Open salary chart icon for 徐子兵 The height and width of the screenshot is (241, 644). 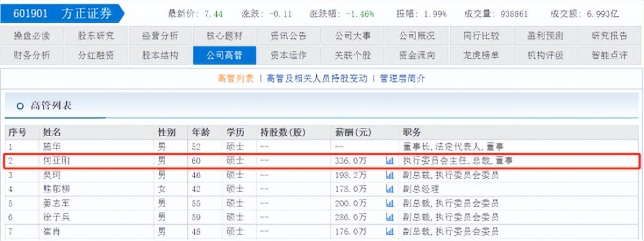click(x=390, y=217)
